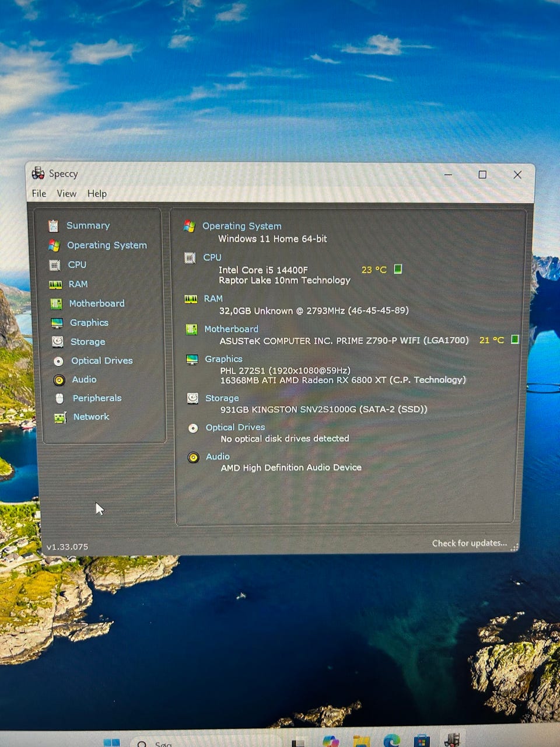The image size is (560, 747).
Task: Select the Storage drive icon in sidebar
Action: tap(57, 342)
